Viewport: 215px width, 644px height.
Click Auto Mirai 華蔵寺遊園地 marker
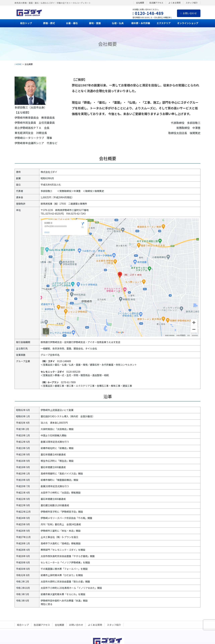click(47, 249)
